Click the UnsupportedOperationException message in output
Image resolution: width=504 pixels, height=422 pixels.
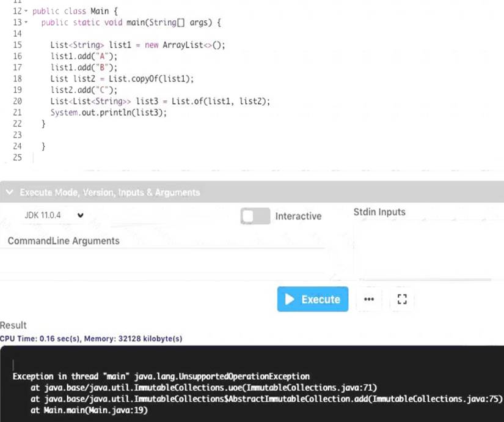click(161, 376)
